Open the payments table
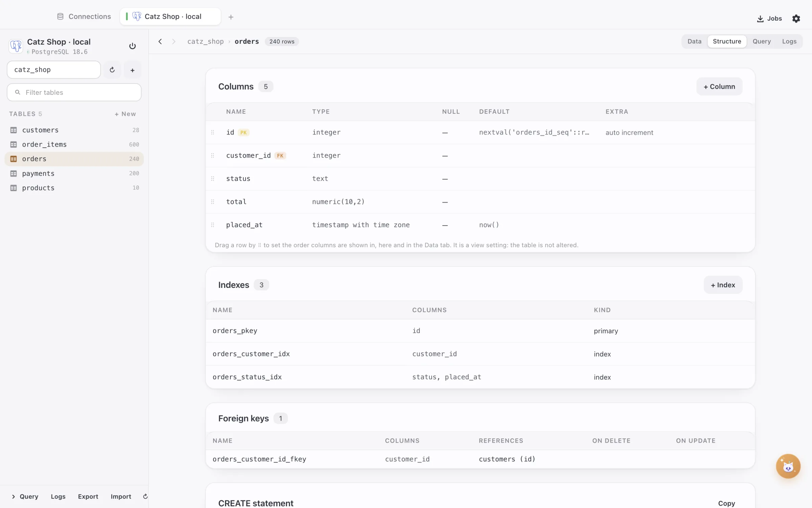 (74, 173)
